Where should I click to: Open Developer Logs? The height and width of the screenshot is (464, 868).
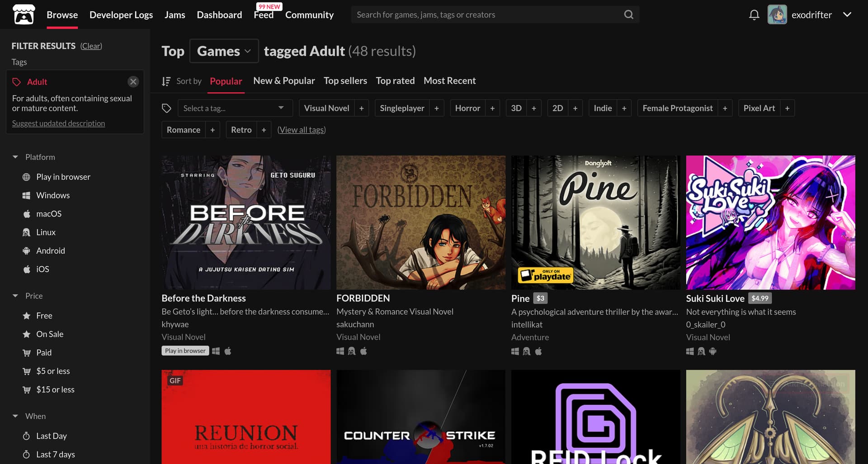[121, 15]
